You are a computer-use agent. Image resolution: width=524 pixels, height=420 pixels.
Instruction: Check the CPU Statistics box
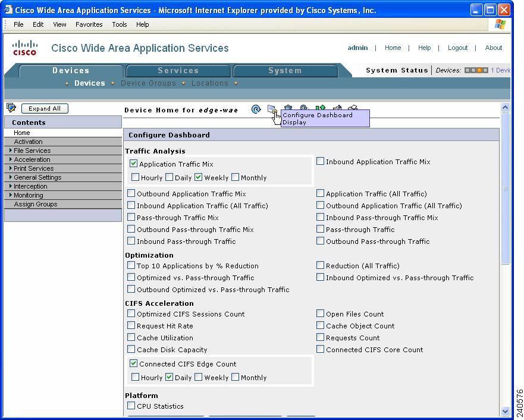coord(131,406)
